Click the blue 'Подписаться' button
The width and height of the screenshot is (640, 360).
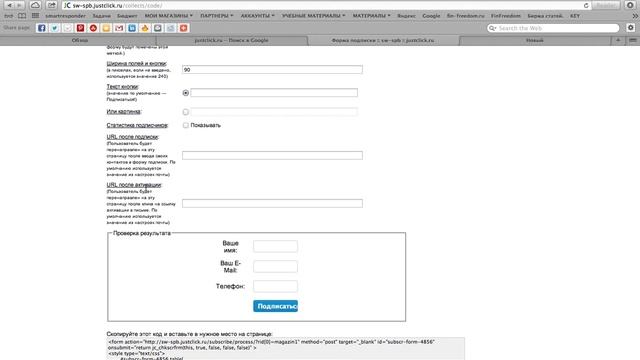click(x=276, y=306)
